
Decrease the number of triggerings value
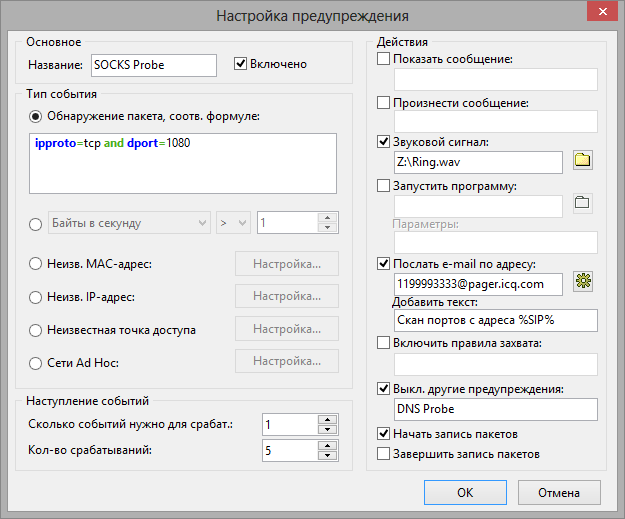click(328, 456)
